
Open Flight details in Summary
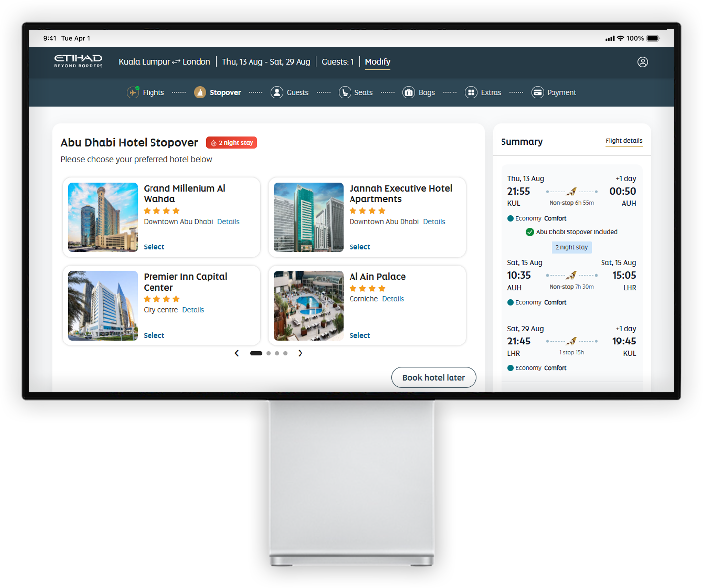tap(624, 141)
